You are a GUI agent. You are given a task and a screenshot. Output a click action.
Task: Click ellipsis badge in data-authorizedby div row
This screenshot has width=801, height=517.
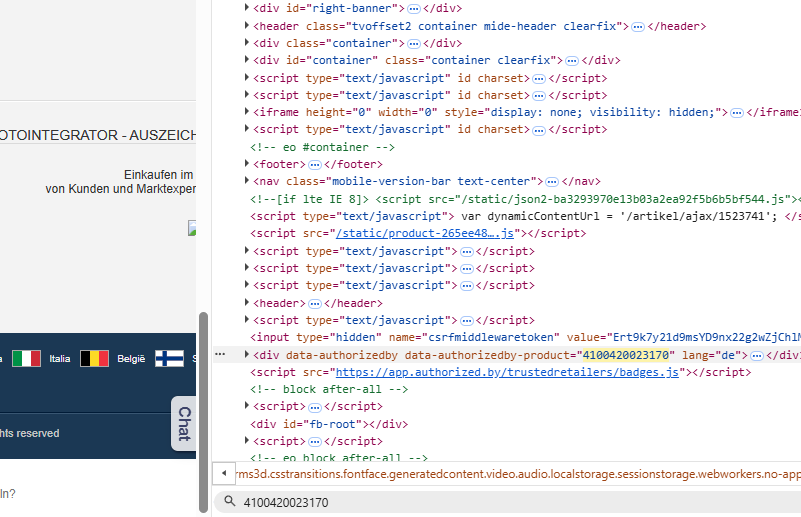pos(757,356)
